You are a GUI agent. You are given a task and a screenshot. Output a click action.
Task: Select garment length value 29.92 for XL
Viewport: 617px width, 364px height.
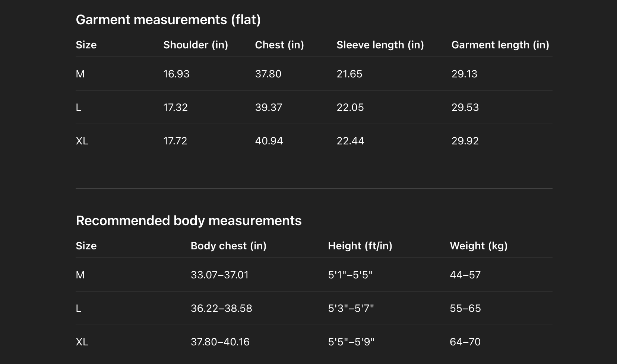tap(465, 141)
